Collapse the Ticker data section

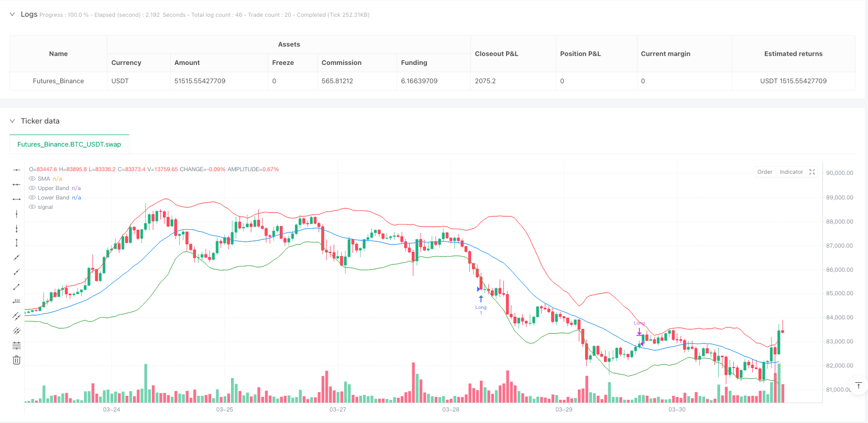(x=12, y=121)
